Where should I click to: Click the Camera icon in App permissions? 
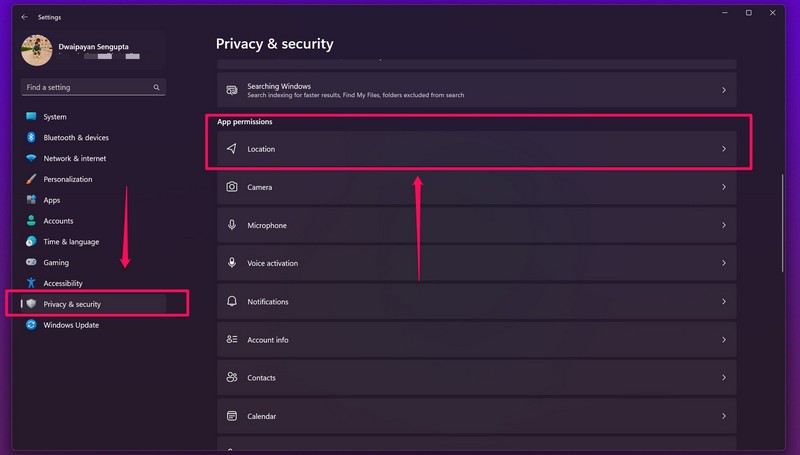232,187
